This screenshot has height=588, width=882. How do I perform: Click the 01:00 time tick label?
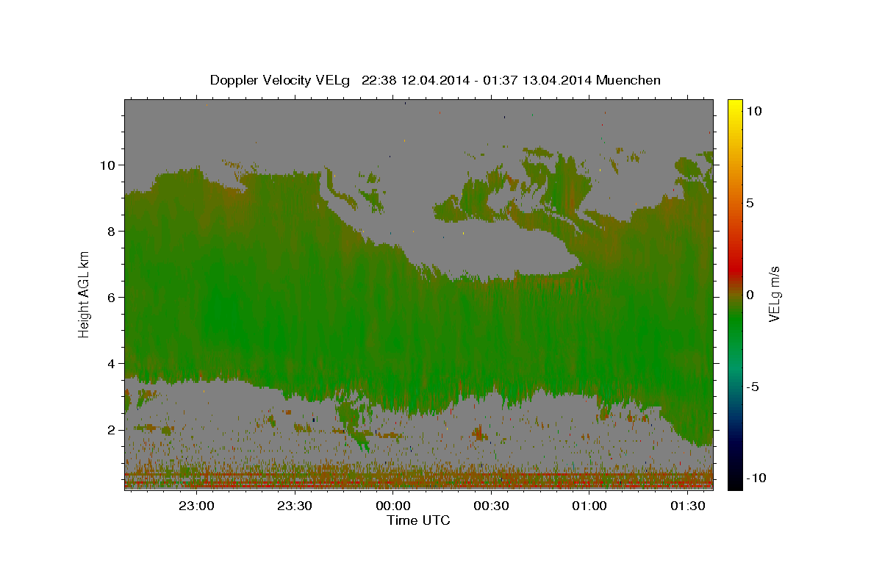(x=589, y=506)
